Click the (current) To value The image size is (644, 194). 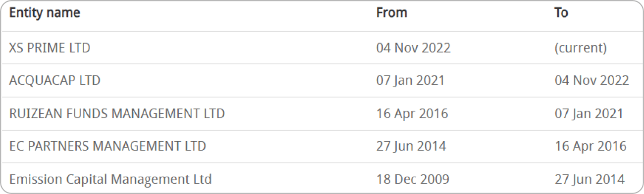581,48
